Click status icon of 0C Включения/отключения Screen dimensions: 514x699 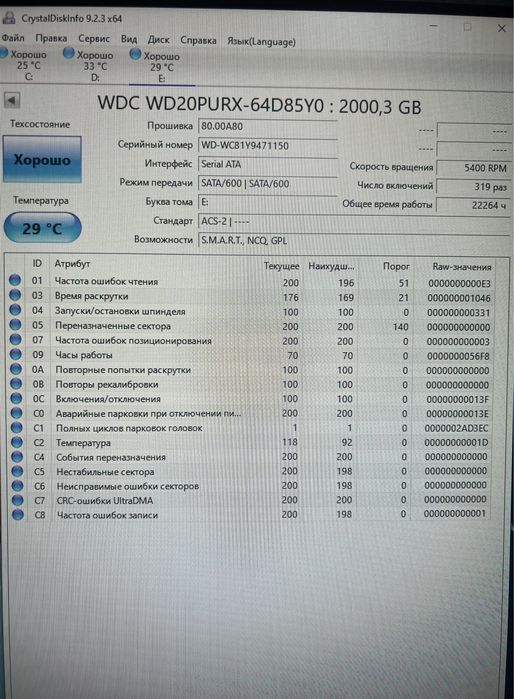coord(16,398)
